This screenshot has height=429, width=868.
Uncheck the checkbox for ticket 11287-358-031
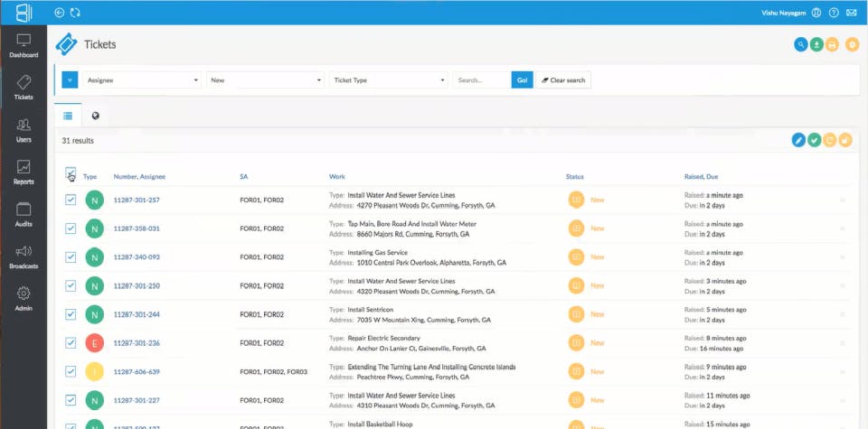point(71,228)
